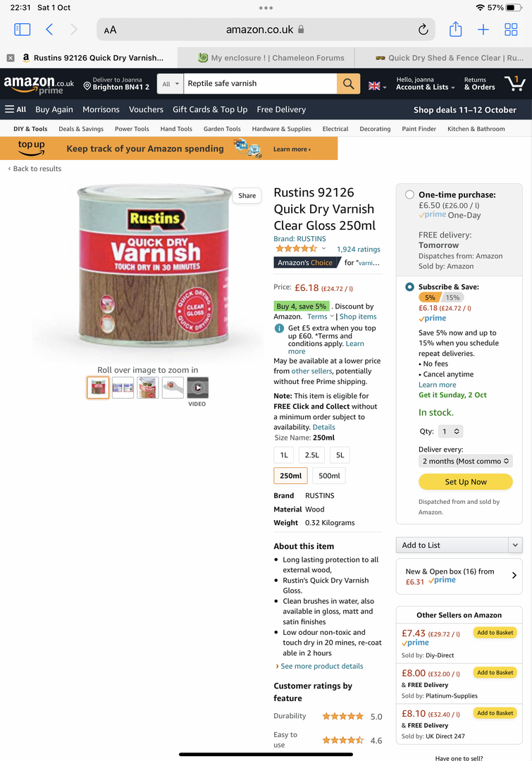Open the Safari sidebar panel icon

23,30
